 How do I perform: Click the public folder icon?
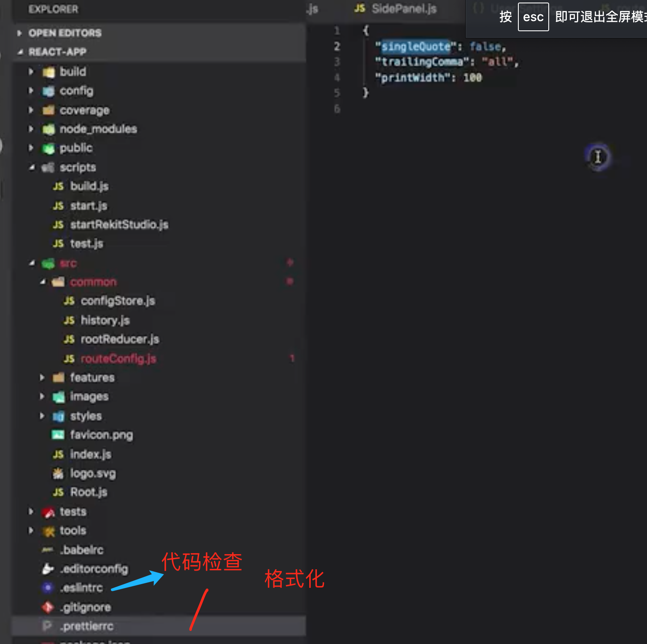pos(49,148)
